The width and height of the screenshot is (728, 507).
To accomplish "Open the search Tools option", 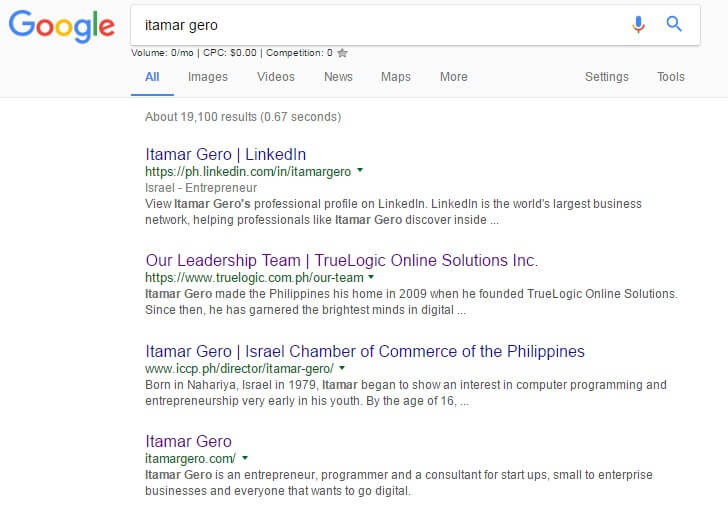I will 670,77.
